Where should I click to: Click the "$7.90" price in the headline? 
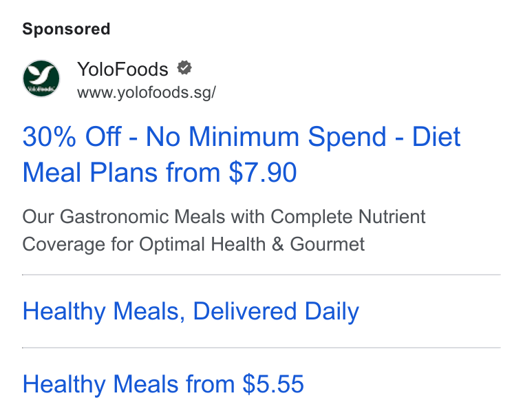coord(263,172)
